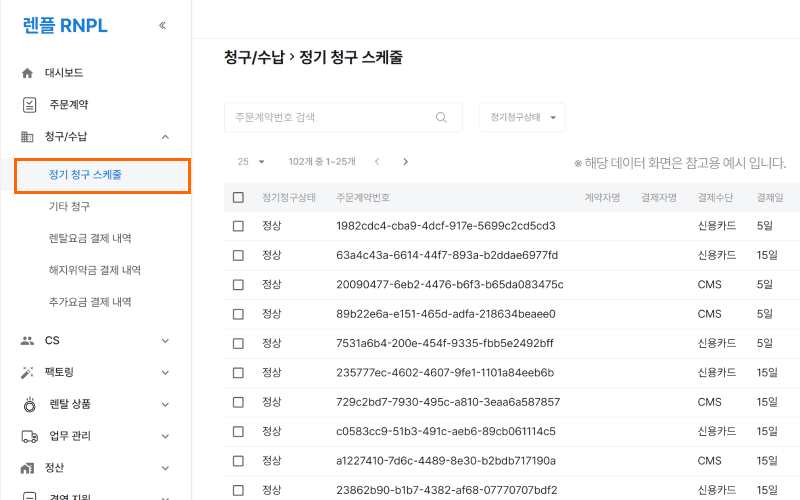
Task: Click the 업무 관리 truck icon
Action: click(28, 436)
